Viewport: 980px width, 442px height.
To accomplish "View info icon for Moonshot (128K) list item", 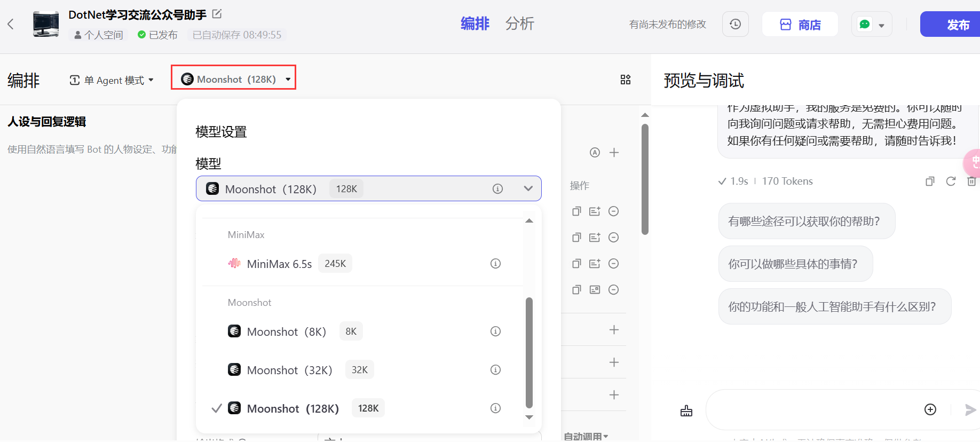I will pos(495,408).
